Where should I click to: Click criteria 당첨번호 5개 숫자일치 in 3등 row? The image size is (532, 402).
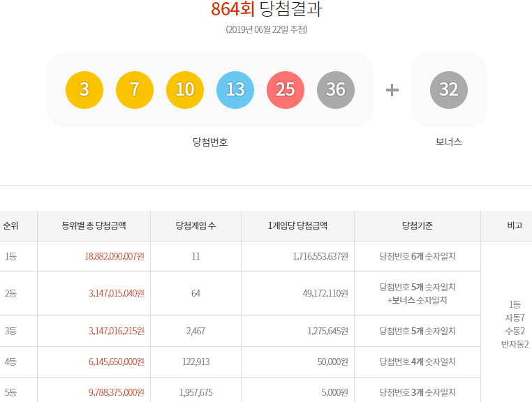coord(418,331)
